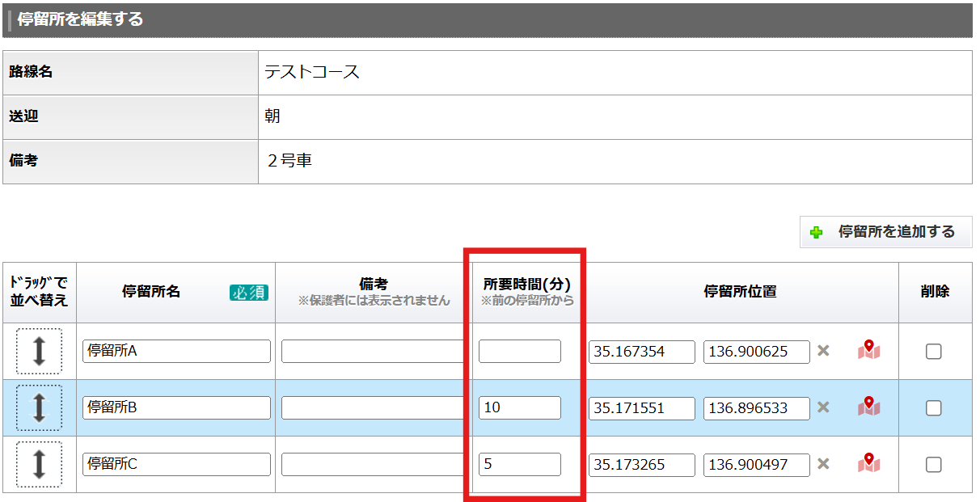
Task: Click the 所要時間(分) column header
Action: 527,285
